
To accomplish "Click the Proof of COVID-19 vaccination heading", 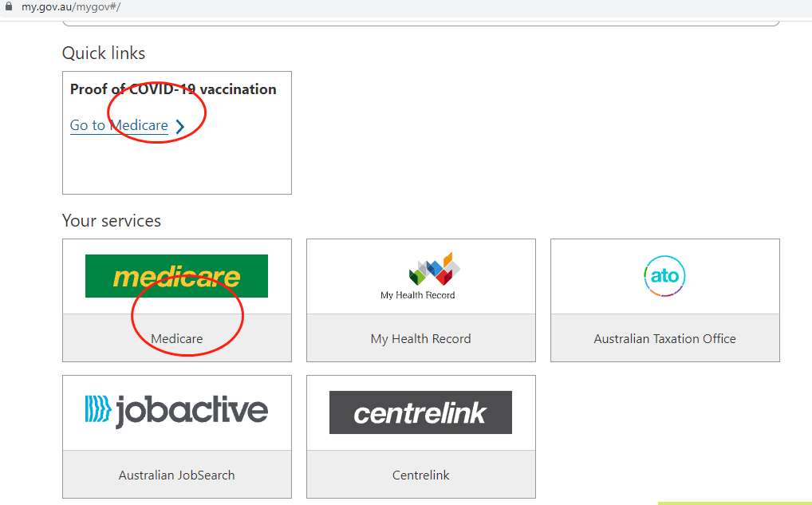I will pyautogui.click(x=173, y=89).
